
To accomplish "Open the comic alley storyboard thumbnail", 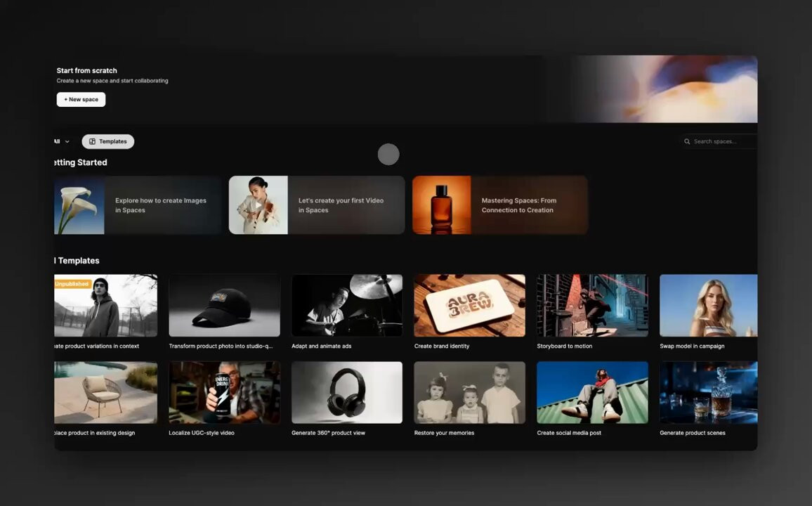I will coord(592,306).
